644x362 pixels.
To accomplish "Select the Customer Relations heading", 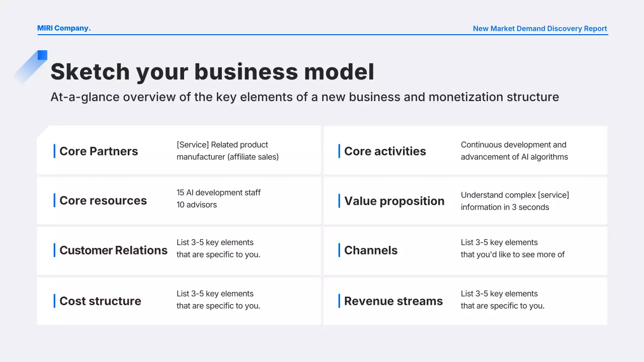I will 113,250.
